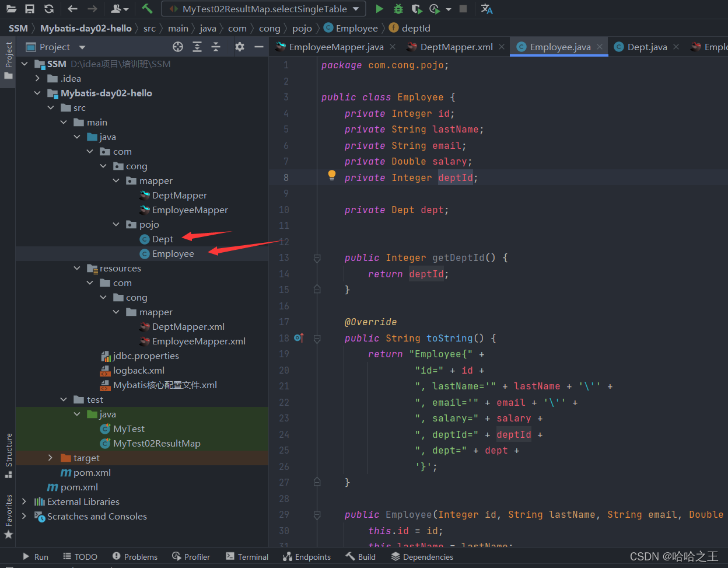728x568 pixels.
Task: Open the Problems tool window button
Action: pos(135,557)
